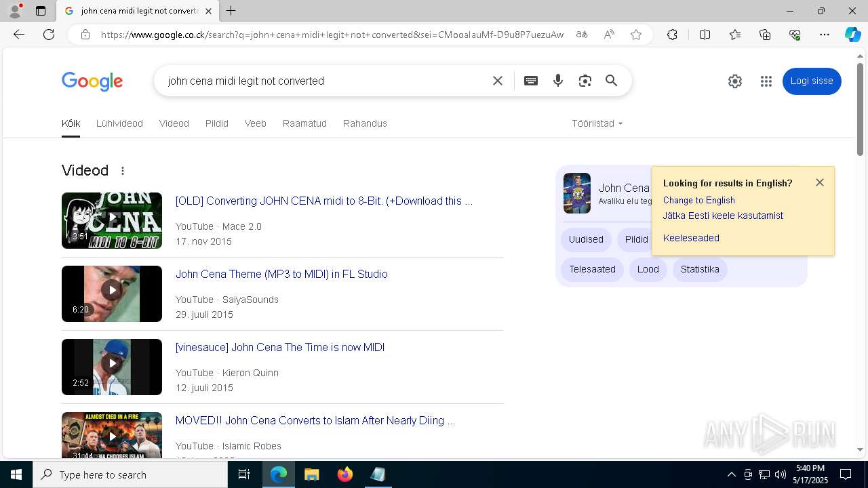Click the Windows taskbar search box

point(130,474)
